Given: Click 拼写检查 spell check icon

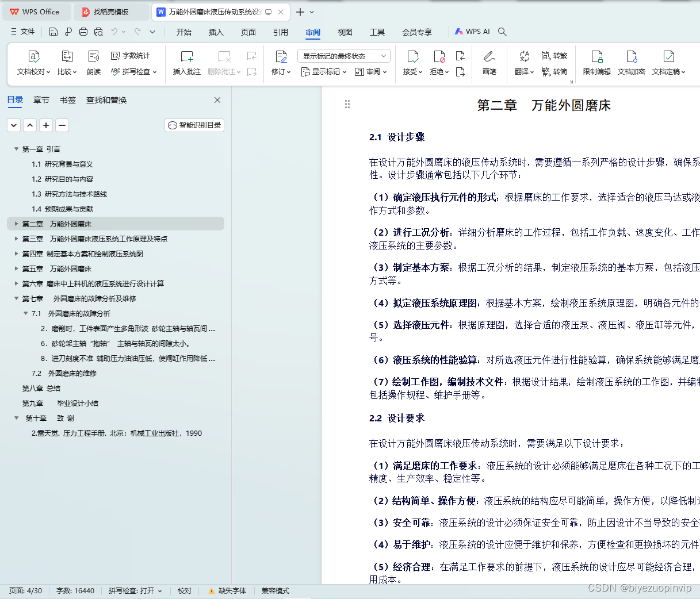Looking at the screenshot, I should click(116, 72).
